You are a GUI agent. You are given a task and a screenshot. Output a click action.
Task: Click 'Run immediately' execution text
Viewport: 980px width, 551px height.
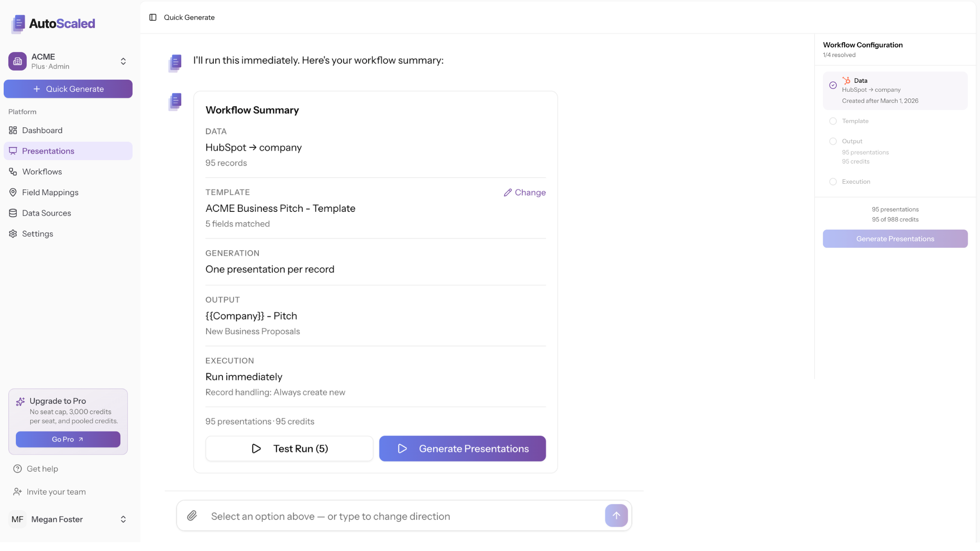tap(244, 377)
